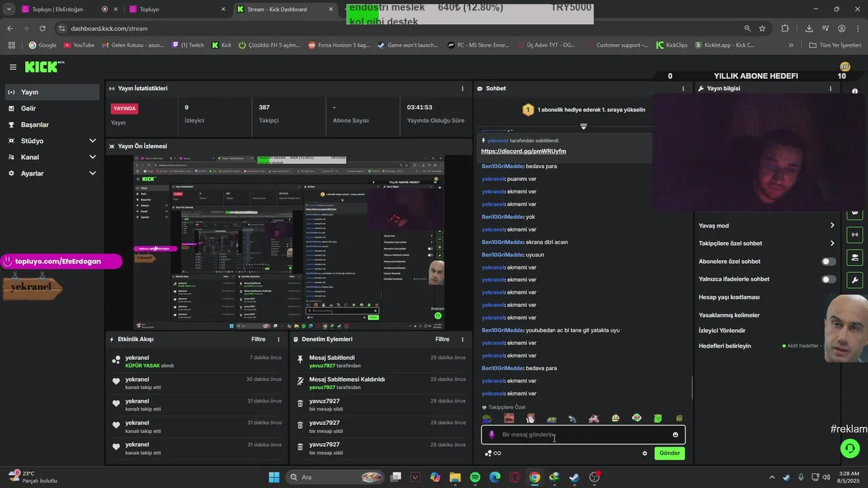The width and height of the screenshot is (868, 488).
Task: Open Chrome downloads icon
Action: click(x=809, y=28)
